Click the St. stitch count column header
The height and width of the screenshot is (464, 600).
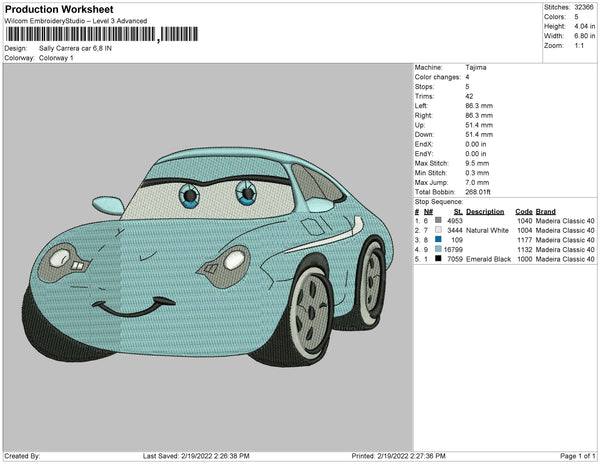click(458, 212)
